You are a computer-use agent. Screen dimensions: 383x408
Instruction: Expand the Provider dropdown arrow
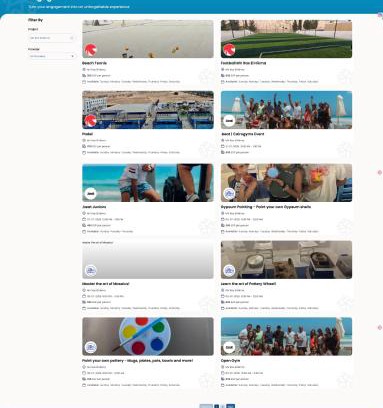[x=72, y=56]
